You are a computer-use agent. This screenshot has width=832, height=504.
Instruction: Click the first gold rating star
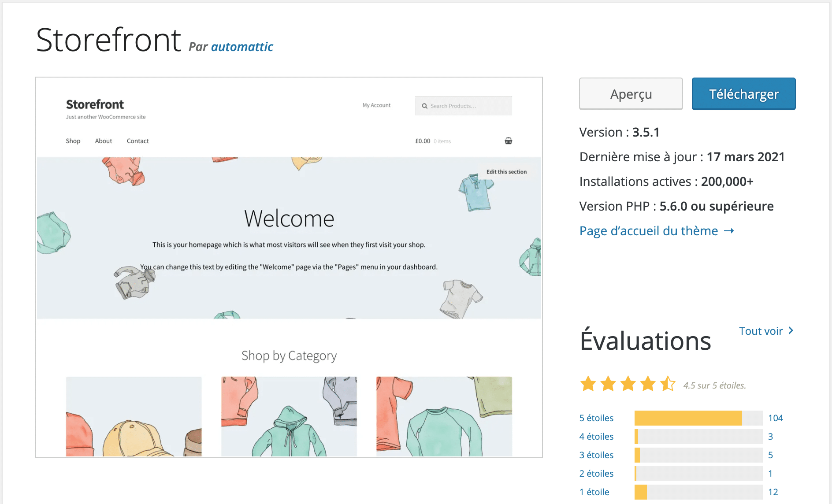588,384
